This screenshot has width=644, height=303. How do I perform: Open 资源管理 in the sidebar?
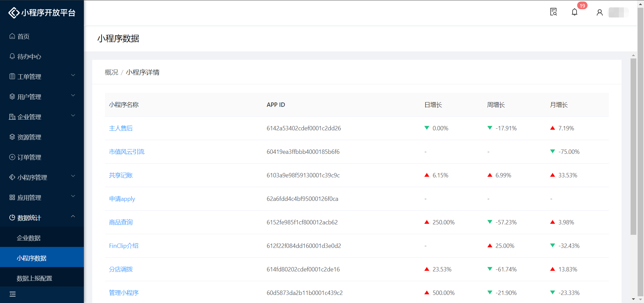(29, 137)
